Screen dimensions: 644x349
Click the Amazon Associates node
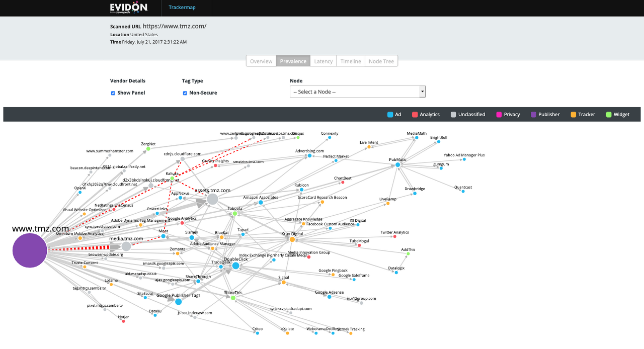tap(261, 203)
